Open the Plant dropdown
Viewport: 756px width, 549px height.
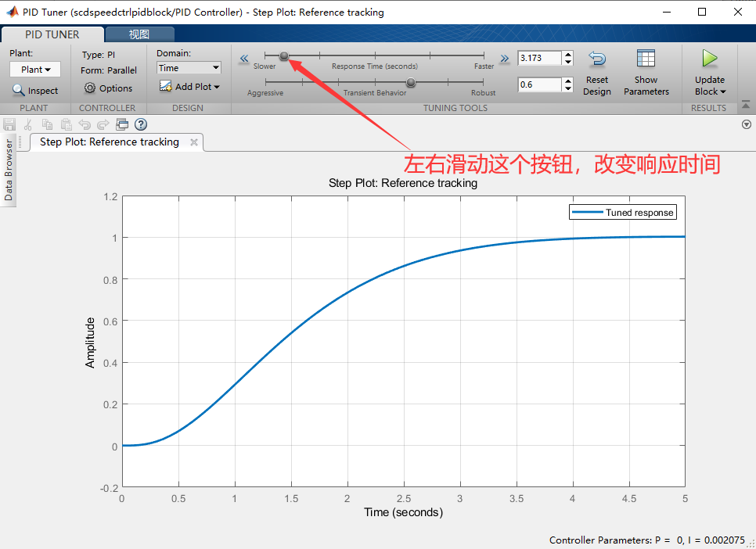[x=34, y=69]
